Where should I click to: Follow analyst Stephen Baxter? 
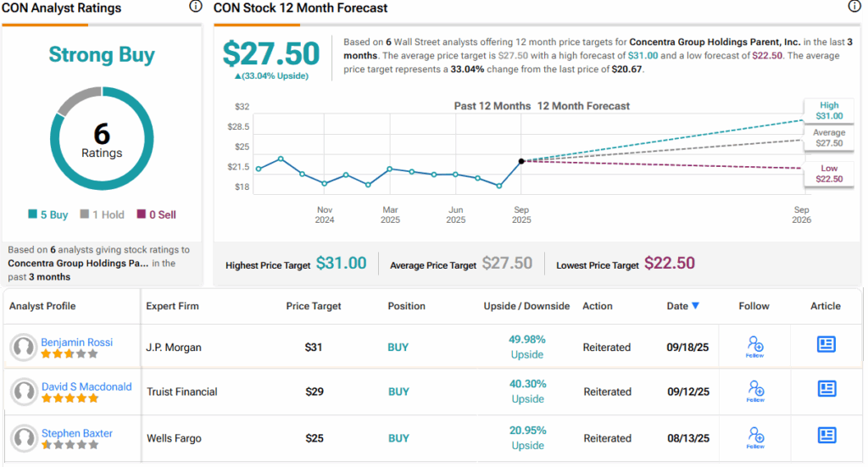click(754, 437)
